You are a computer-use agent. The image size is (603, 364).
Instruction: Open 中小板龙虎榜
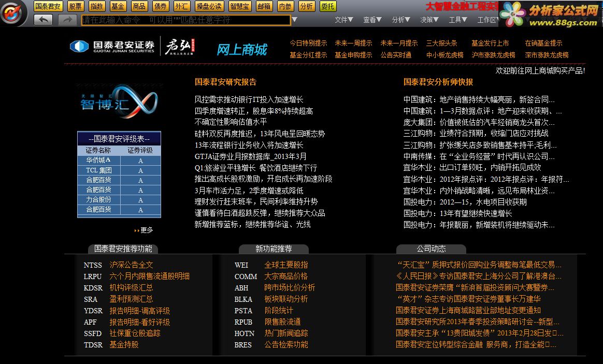tap(444, 55)
